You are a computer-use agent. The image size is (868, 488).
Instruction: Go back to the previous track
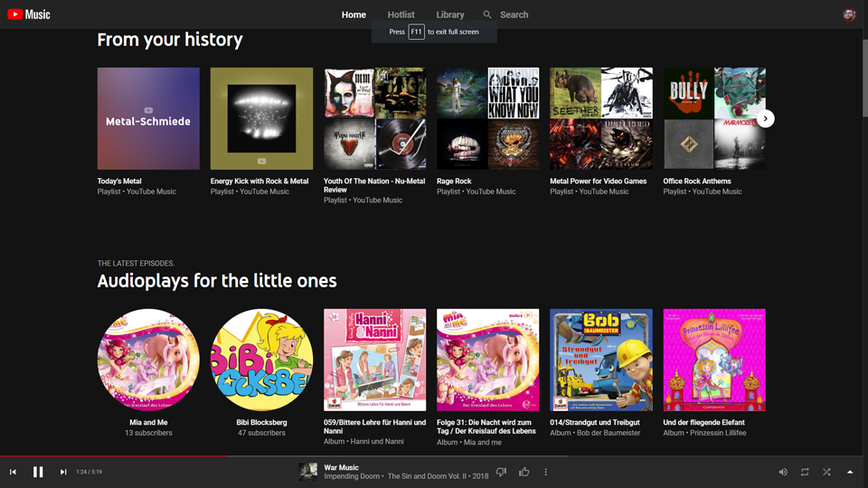[13, 472]
